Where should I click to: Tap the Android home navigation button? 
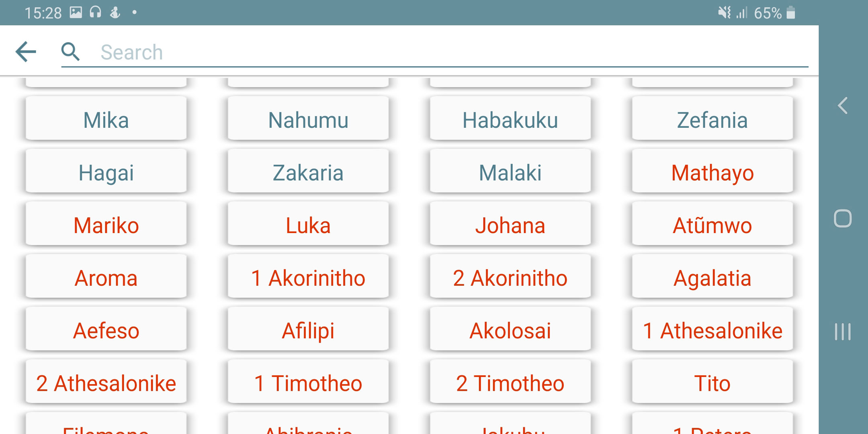tap(843, 219)
